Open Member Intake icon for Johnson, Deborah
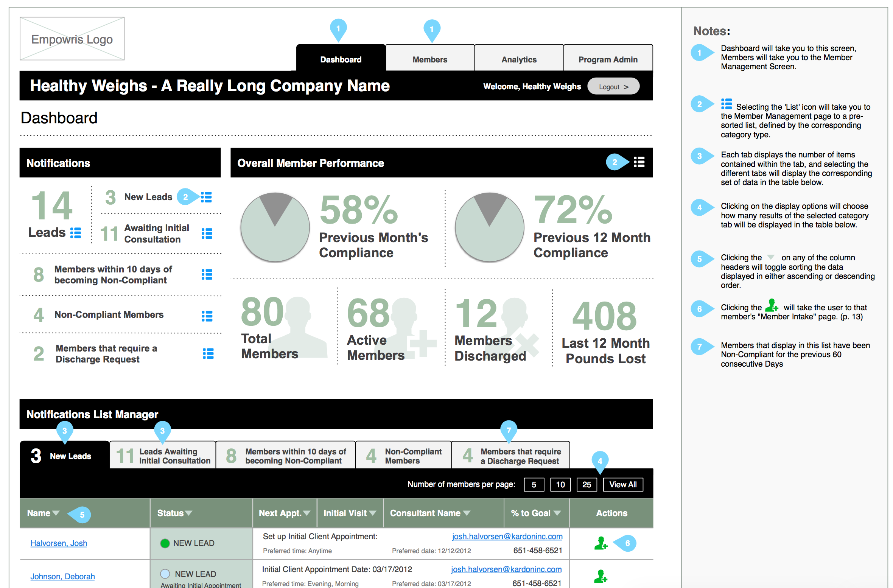 tap(601, 576)
